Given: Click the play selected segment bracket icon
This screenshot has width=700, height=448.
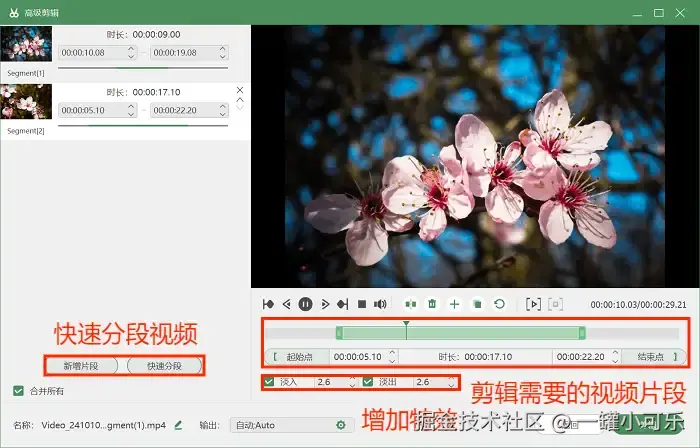Looking at the screenshot, I should [533, 304].
